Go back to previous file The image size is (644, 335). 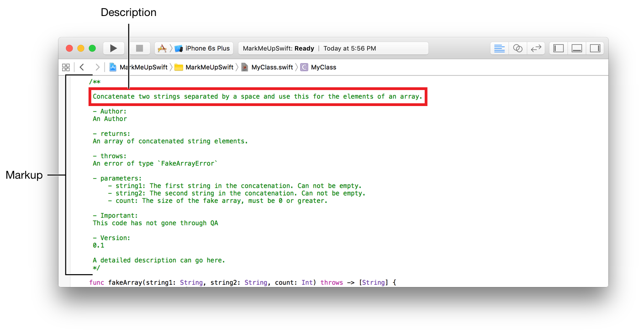point(82,67)
